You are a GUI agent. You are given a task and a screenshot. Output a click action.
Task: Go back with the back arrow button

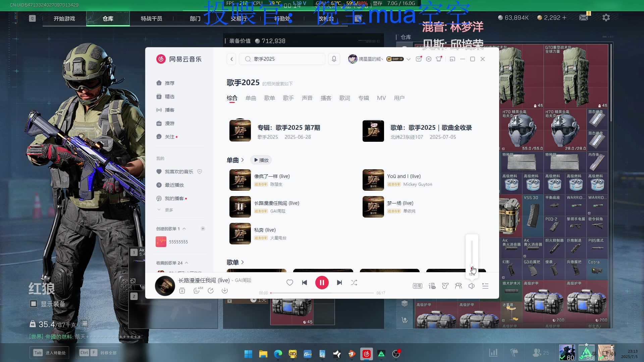231,59
